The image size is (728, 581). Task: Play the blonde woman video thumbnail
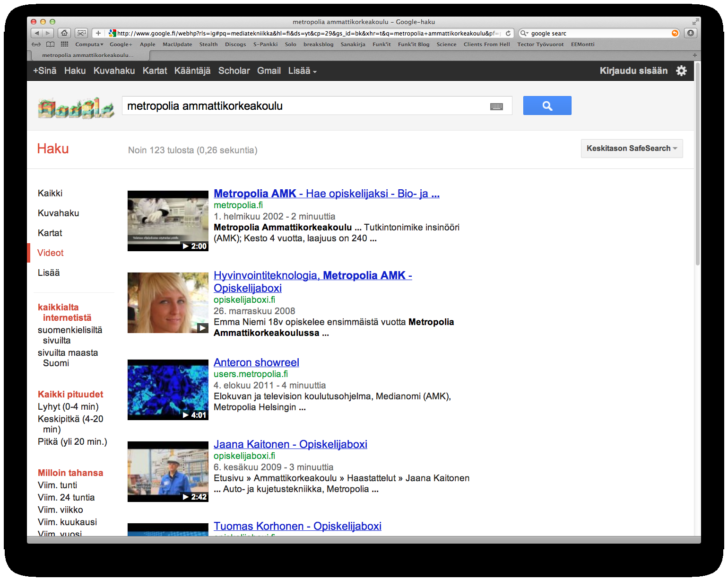point(168,303)
